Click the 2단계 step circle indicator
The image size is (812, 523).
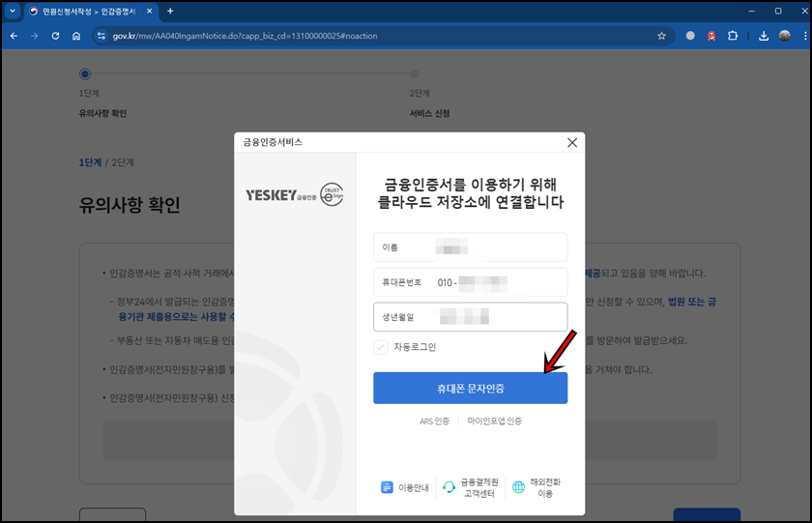click(x=415, y=74)
